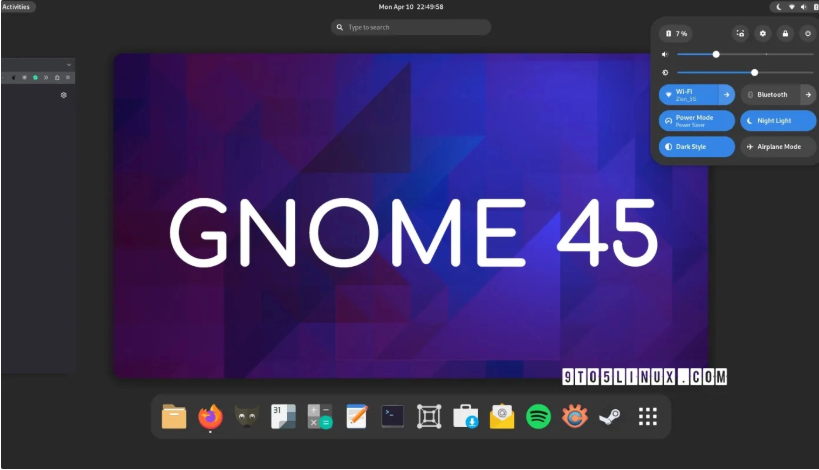Open GIMP from the dock
Image resolution: width=819 pixels, height=470 pixels.
[247, 417]
